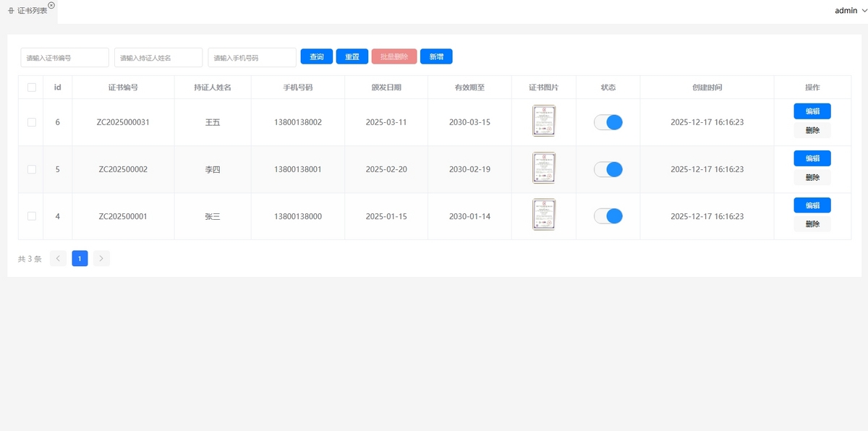Expand the admin user dropdown
Screen dimensions: 868x431
click(850, 11)
